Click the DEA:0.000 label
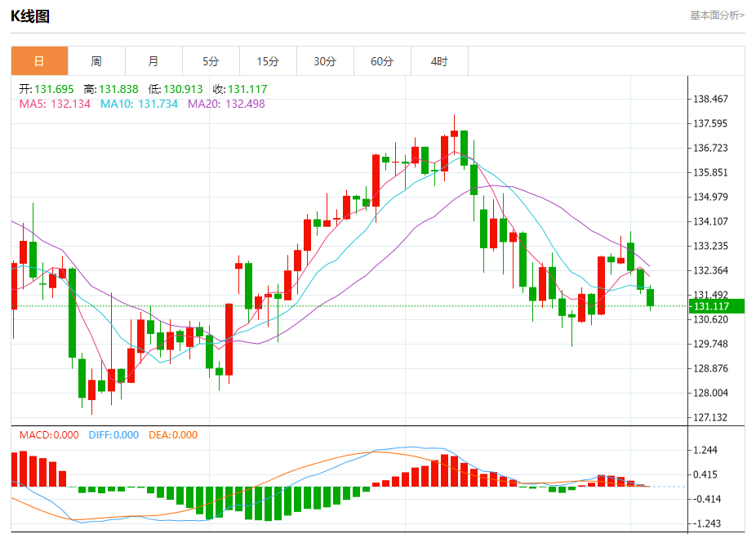This screenshot has width=756, height=534. [173, 435]
